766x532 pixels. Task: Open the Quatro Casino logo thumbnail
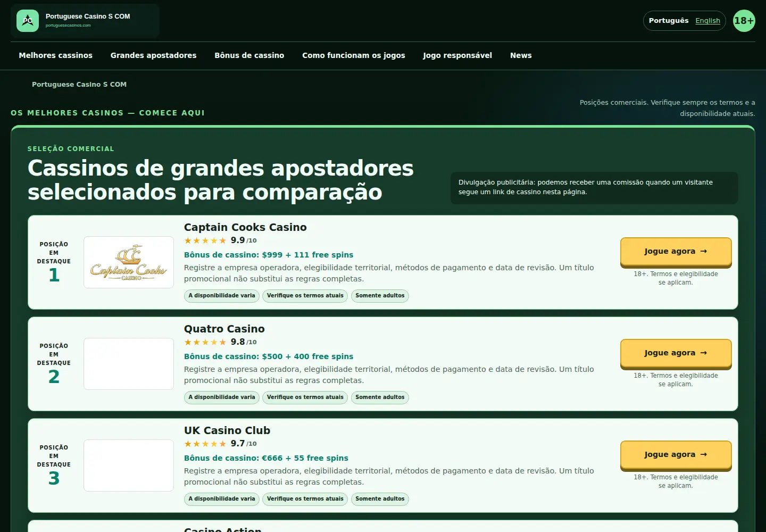pos(129,364)
